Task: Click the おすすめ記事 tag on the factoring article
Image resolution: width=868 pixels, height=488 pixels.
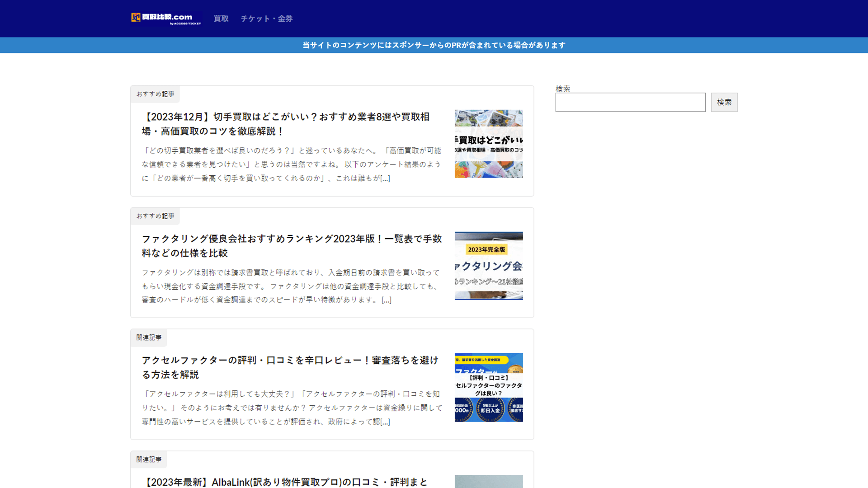Action: pos(155,216)
